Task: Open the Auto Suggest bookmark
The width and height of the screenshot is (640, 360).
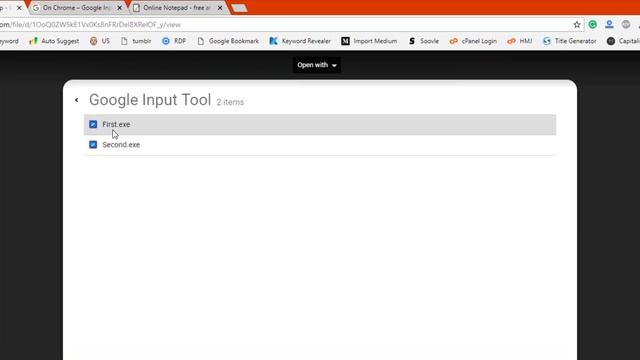Action: 54,41
